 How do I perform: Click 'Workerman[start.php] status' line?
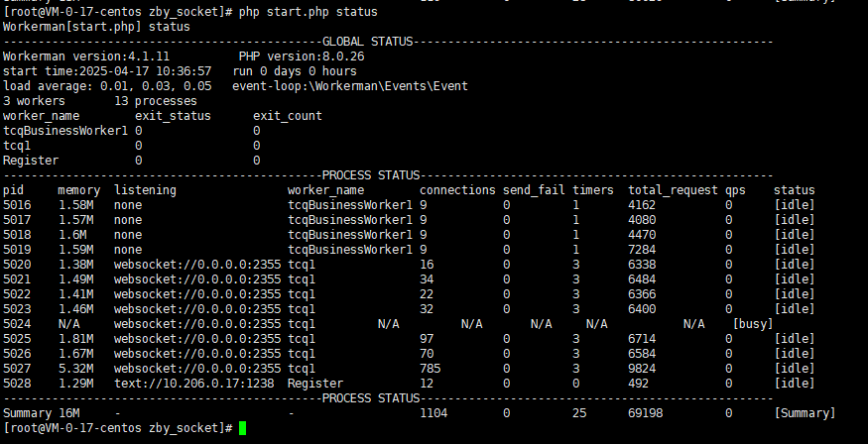pyautogui.click(x=96, y=27)
